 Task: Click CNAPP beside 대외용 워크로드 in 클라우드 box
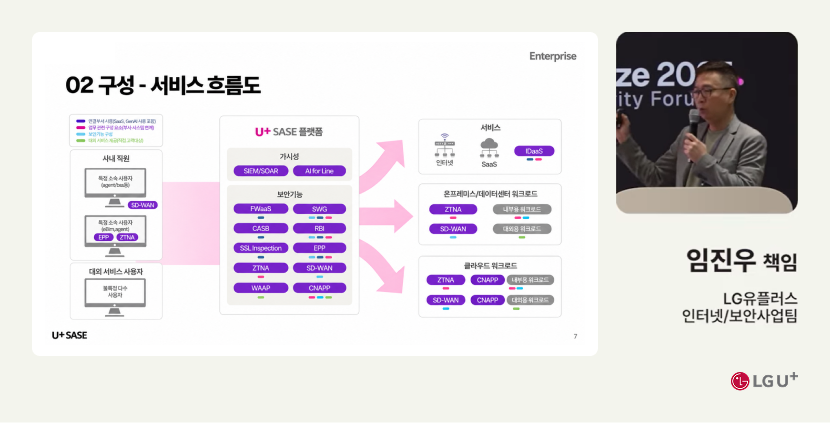(488, 300)
